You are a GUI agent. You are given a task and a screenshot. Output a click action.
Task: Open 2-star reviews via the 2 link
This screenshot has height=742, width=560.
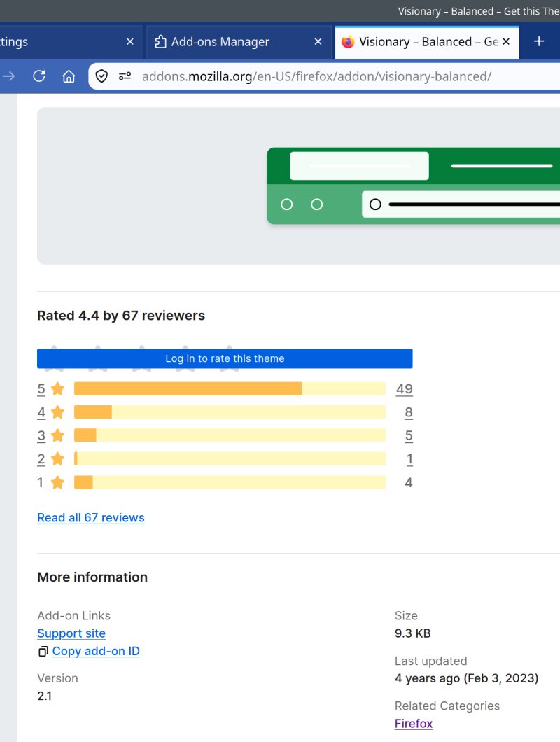point(41,459)
